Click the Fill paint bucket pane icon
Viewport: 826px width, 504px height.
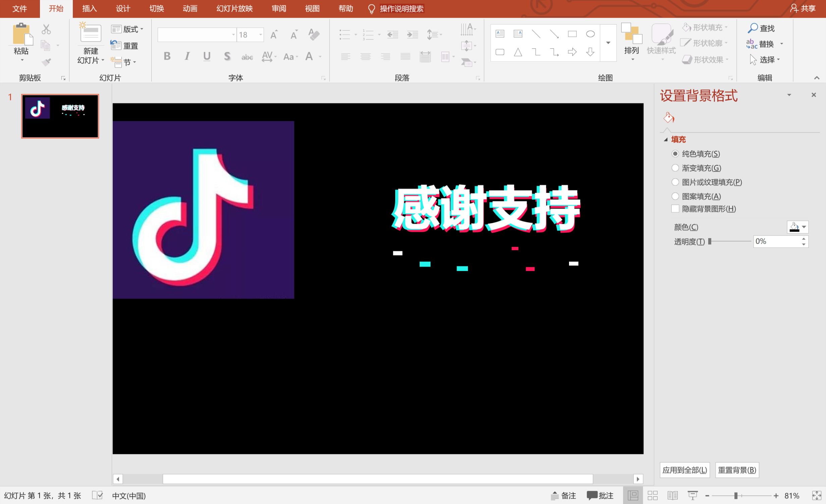click(669, 117)
